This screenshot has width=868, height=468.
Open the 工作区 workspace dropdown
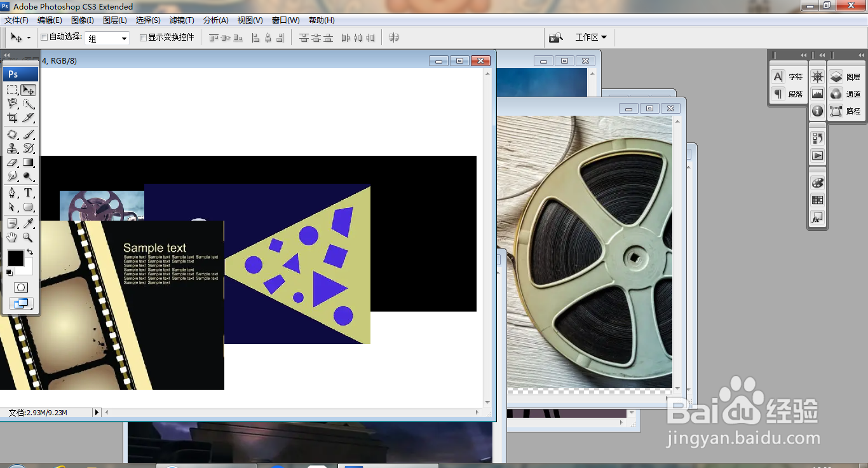591,38
